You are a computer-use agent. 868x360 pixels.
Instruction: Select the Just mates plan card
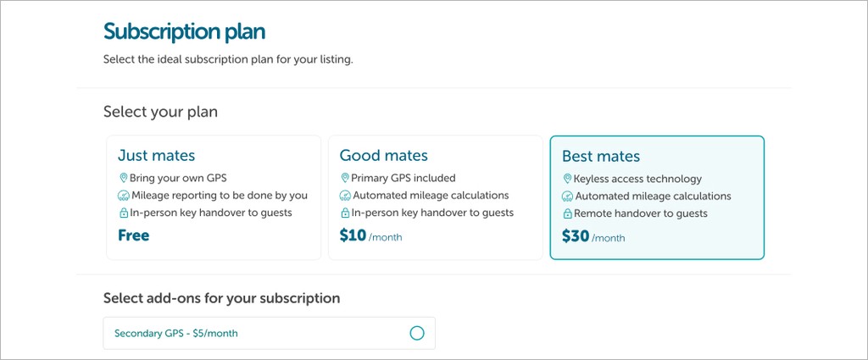[x=213, y=197]
